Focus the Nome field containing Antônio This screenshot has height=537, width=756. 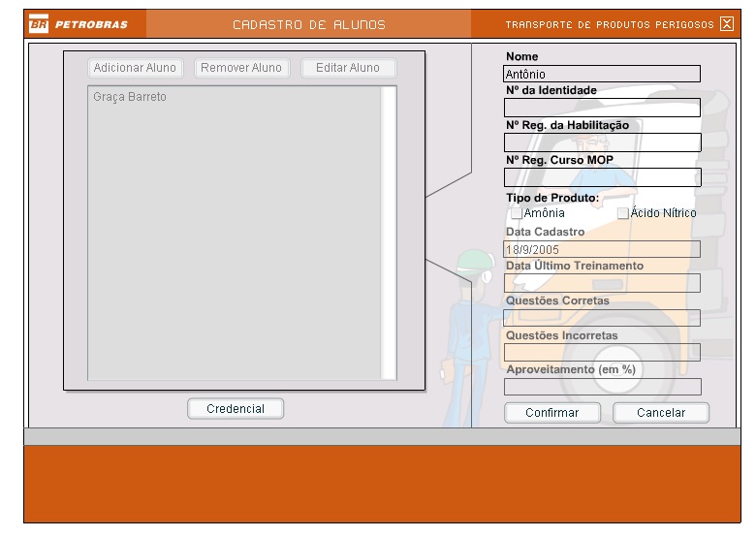click(601, 74)
